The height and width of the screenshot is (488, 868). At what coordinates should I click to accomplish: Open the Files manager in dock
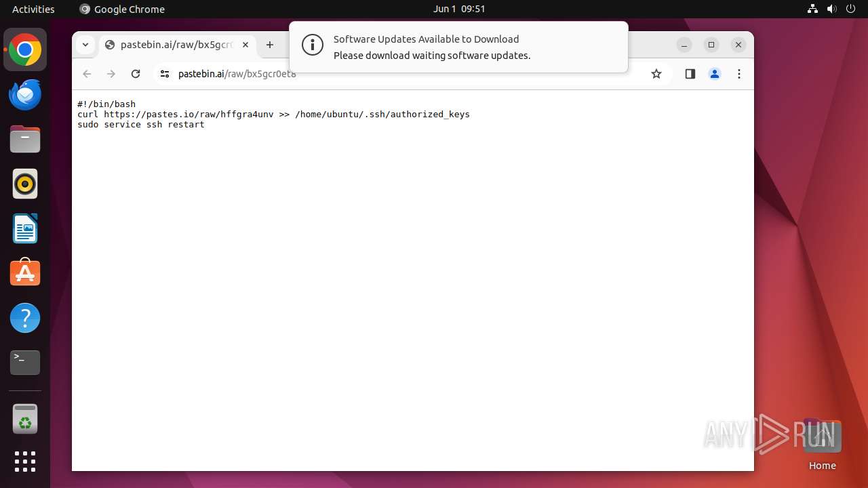[25, 140]
